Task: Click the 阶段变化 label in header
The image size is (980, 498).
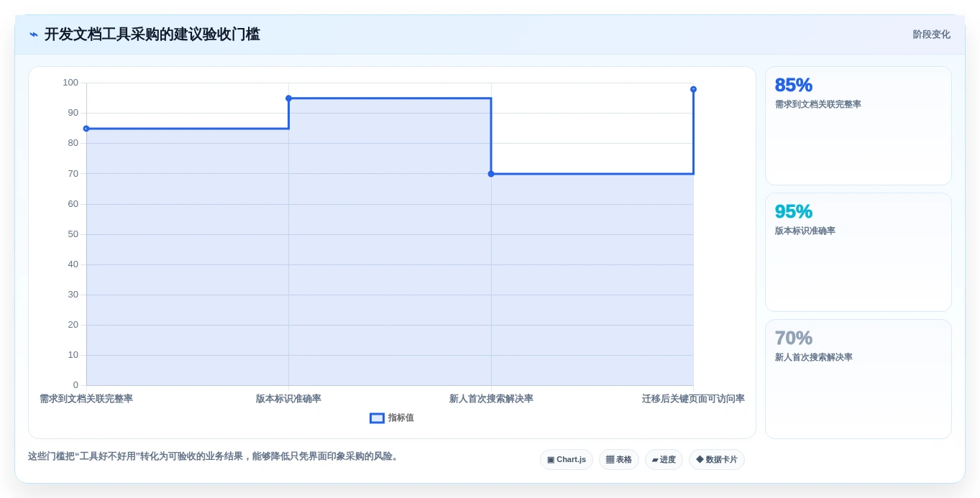Action: tap(931, 34)
